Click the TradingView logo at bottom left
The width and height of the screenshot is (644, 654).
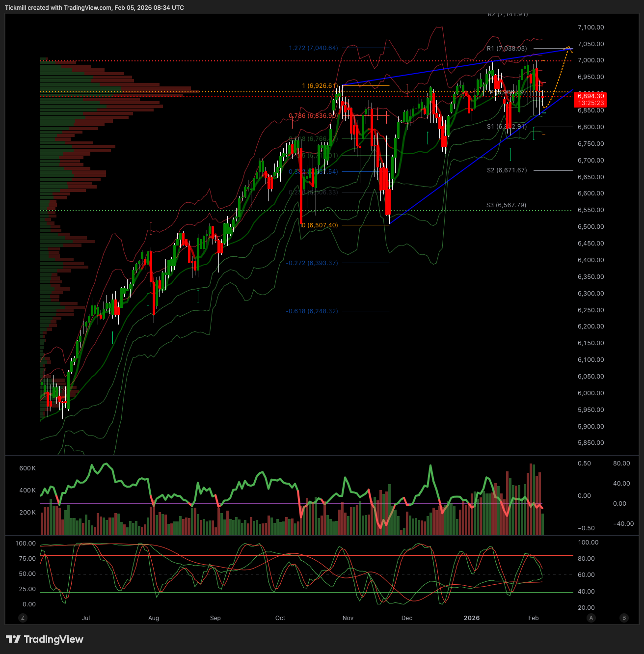point(45,639)
